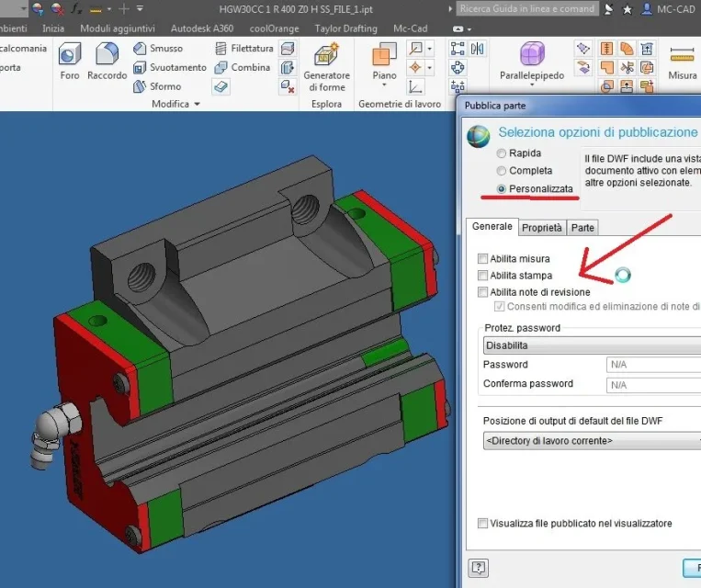Click the work axis icon
701x588 pixels.
(x=416, y=49)
